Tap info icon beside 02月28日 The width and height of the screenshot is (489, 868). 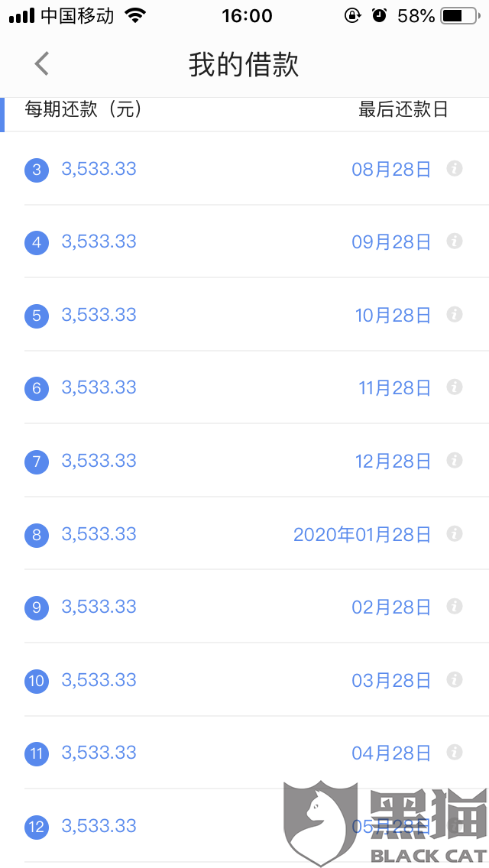(455, 607)
